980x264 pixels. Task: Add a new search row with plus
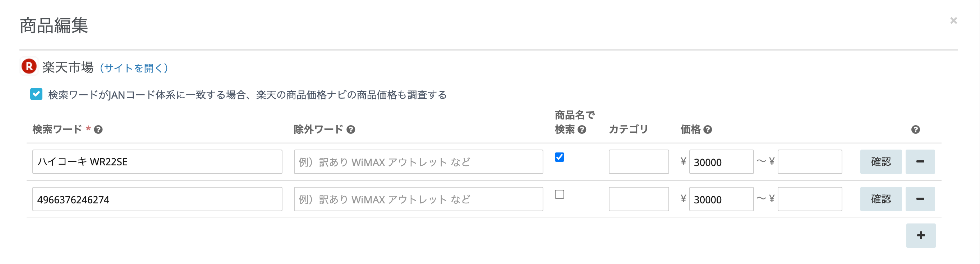coord(921,236)
